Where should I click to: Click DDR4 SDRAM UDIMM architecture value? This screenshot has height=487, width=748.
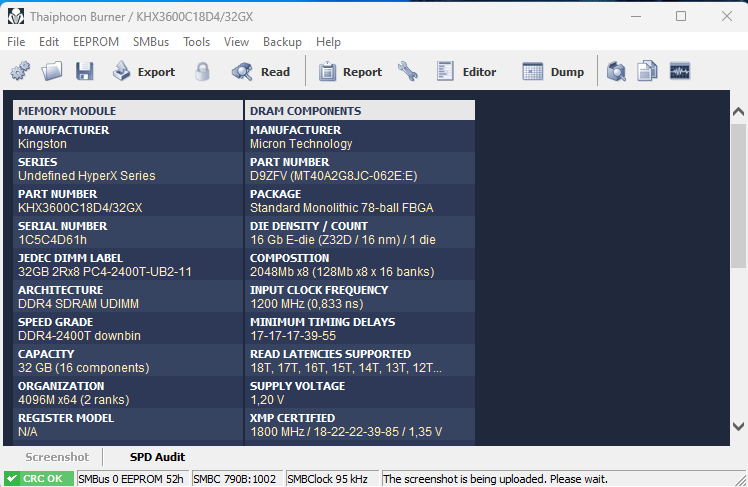click(x=78, y=303)
